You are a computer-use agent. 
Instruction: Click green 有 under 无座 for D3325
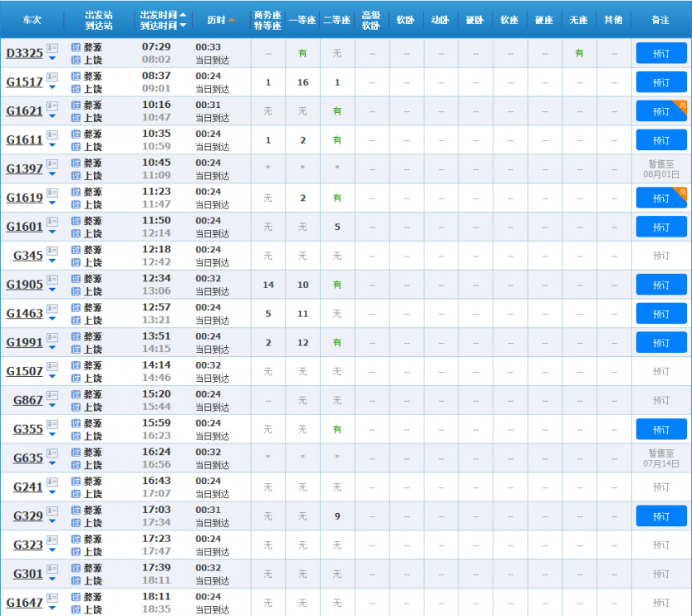point(579,53)
